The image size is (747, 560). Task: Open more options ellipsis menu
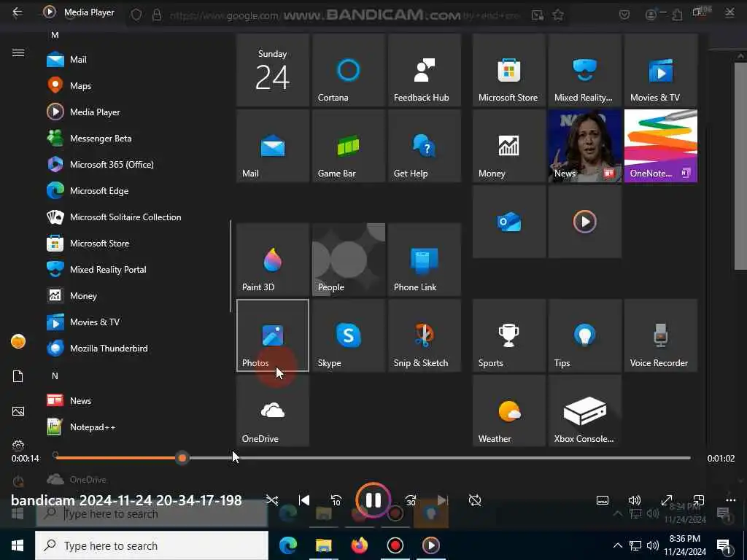coord(730,500)
